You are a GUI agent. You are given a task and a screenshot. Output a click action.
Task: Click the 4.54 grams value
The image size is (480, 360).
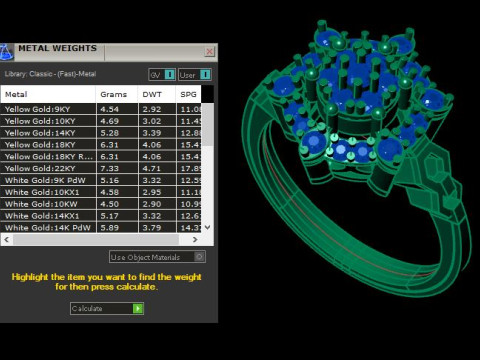coord(109,109)
